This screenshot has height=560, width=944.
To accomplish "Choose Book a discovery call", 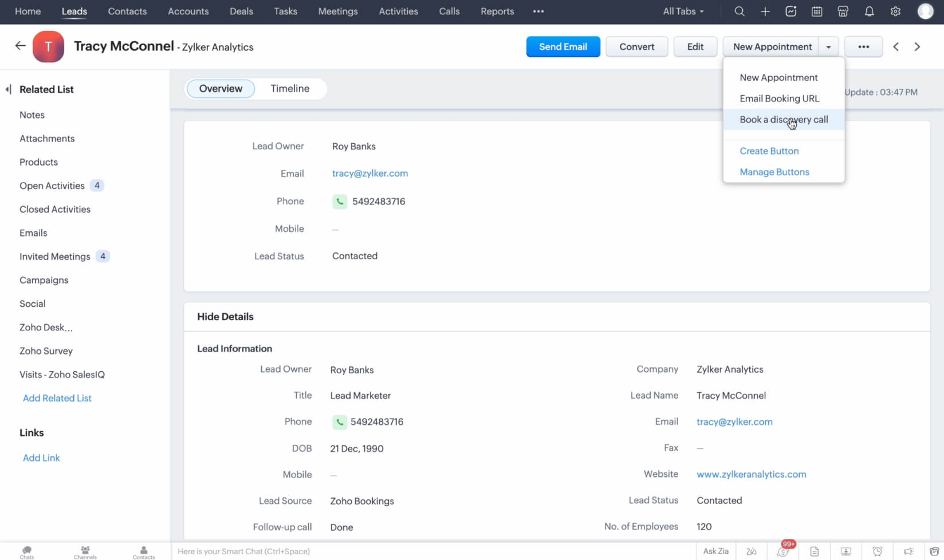I will pyautogui.click(x=784, y=120).
